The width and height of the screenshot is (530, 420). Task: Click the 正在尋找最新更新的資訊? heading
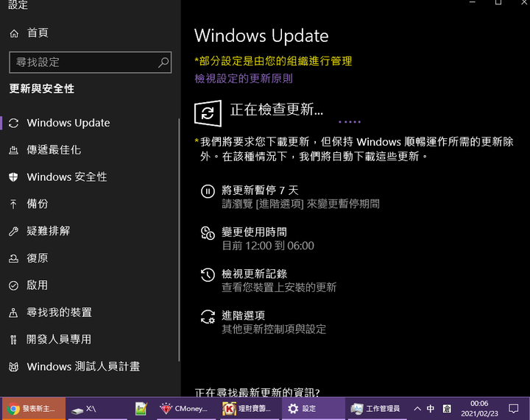[257, 392]
